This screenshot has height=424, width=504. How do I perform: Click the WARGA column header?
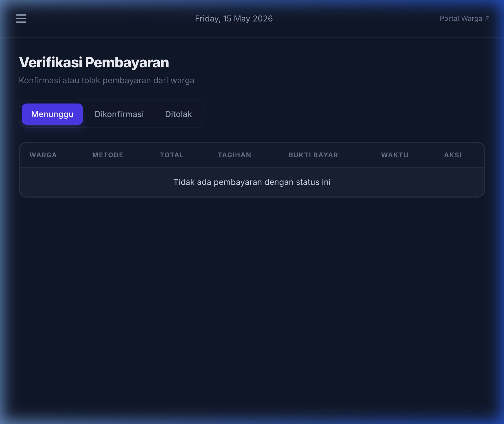(43, 155)
